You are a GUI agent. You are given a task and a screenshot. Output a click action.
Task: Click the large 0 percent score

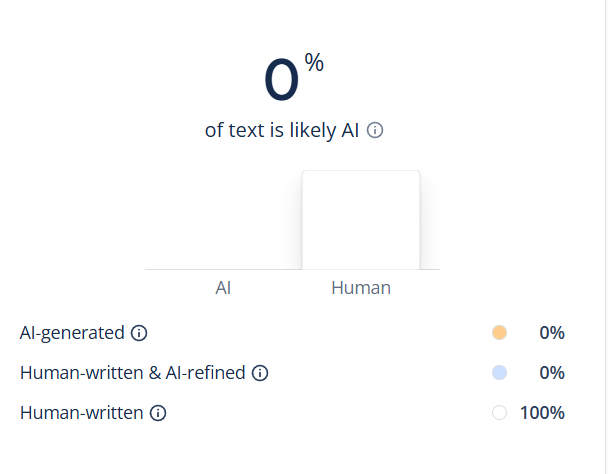pos(282,79)
